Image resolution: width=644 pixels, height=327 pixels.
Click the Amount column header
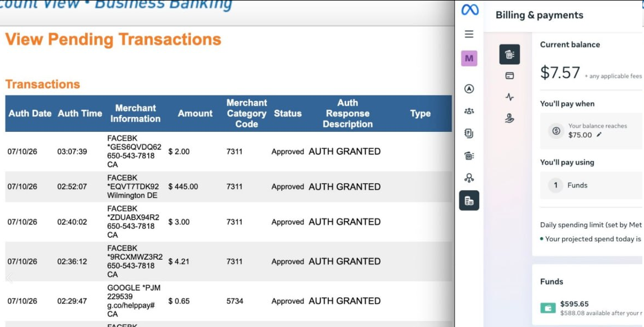click(x=195, y=114)
